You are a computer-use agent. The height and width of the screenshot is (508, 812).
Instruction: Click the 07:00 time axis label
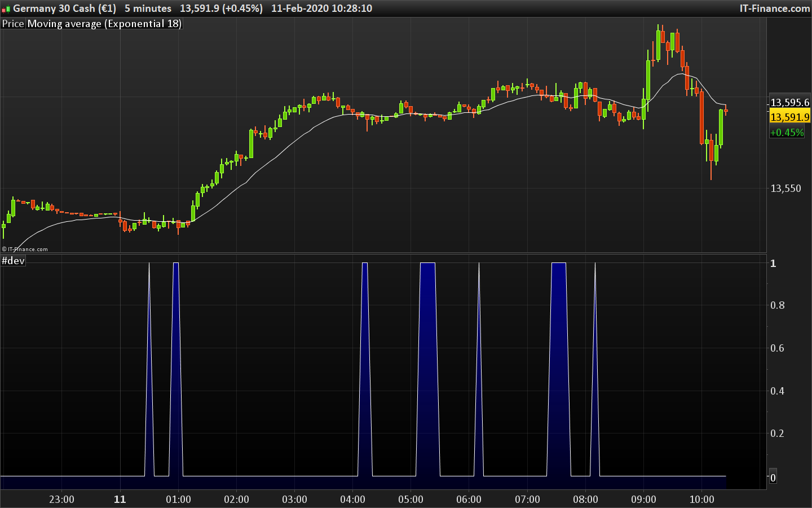[527, 500]
